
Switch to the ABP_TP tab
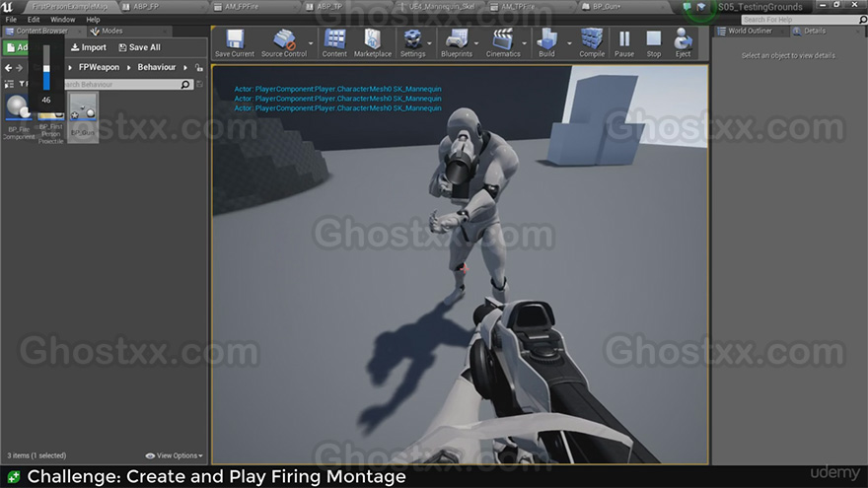[329, 7]
